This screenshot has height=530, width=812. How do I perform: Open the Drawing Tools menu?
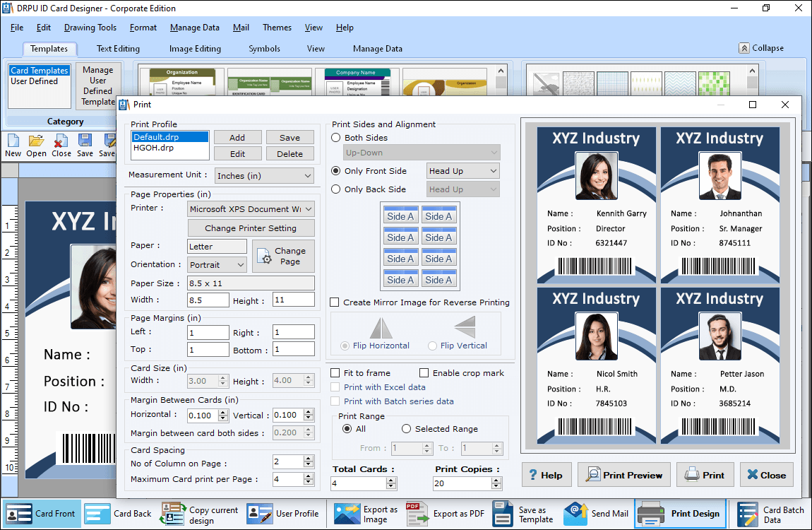coord(90,28)
